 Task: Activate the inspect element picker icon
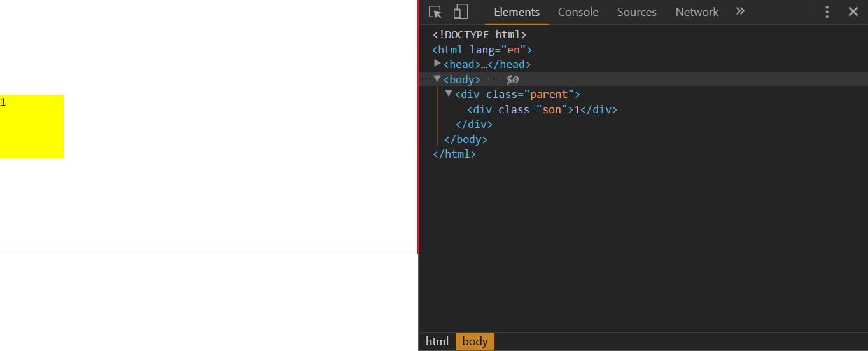[x=435, y=12]
